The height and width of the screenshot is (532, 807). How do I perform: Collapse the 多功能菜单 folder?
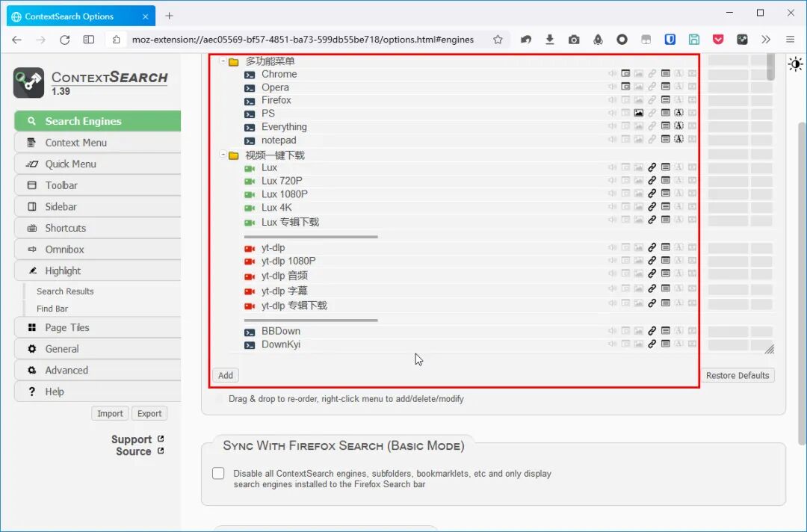(x=223, y=61)
